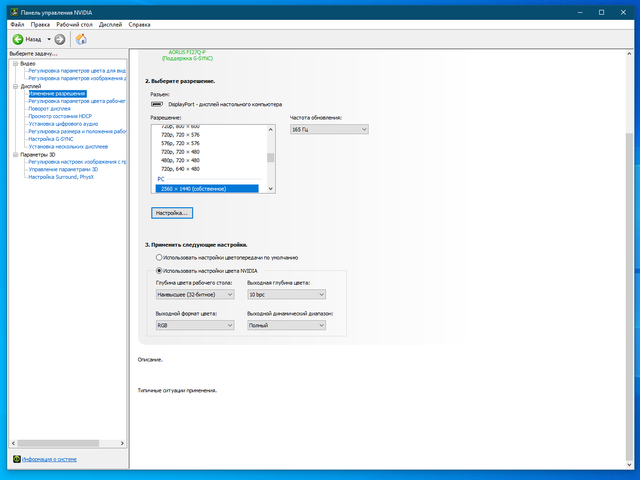
Task: Open Просмотр состояния HDCP task
Action: (x=60, y=116)
